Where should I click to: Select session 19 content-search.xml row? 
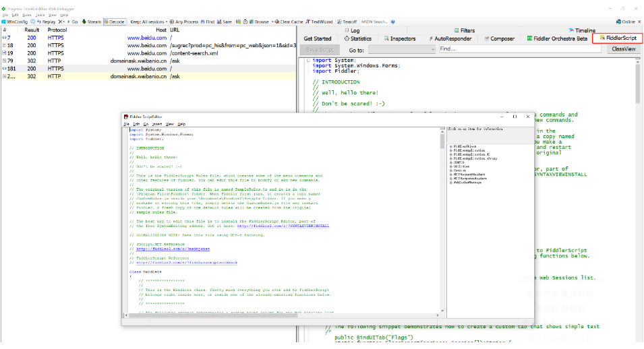click(148, 53)
